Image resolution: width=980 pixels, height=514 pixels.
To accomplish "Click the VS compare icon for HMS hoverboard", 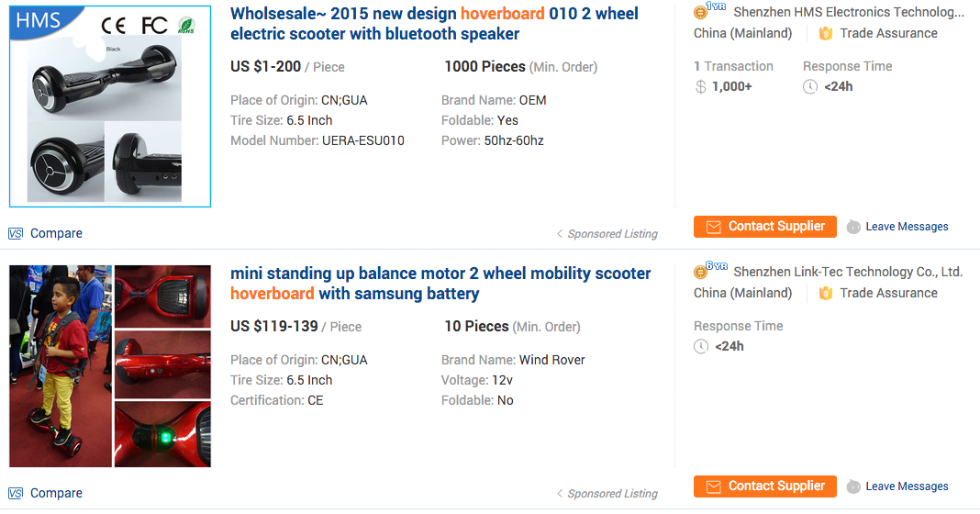I will [16, 233].
